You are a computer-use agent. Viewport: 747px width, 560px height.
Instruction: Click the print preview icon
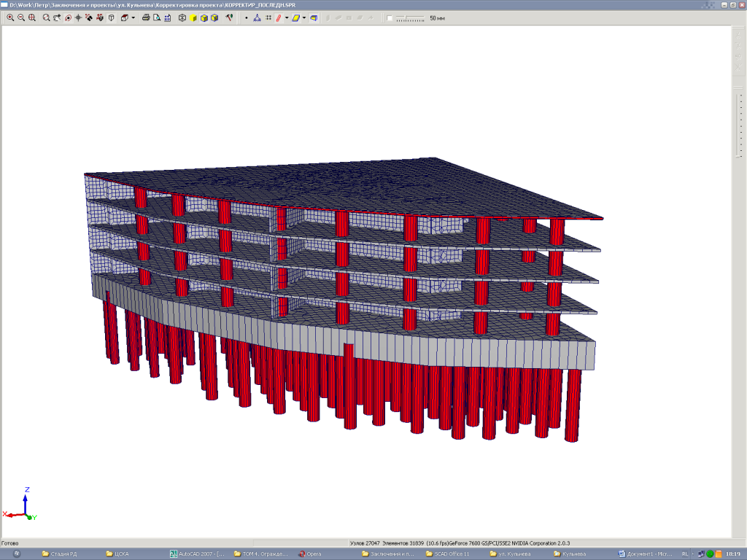[x=156, y=17]
